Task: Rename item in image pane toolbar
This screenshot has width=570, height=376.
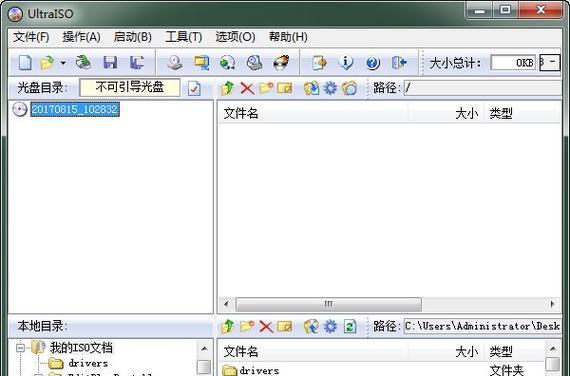Action: pos(285,88)
